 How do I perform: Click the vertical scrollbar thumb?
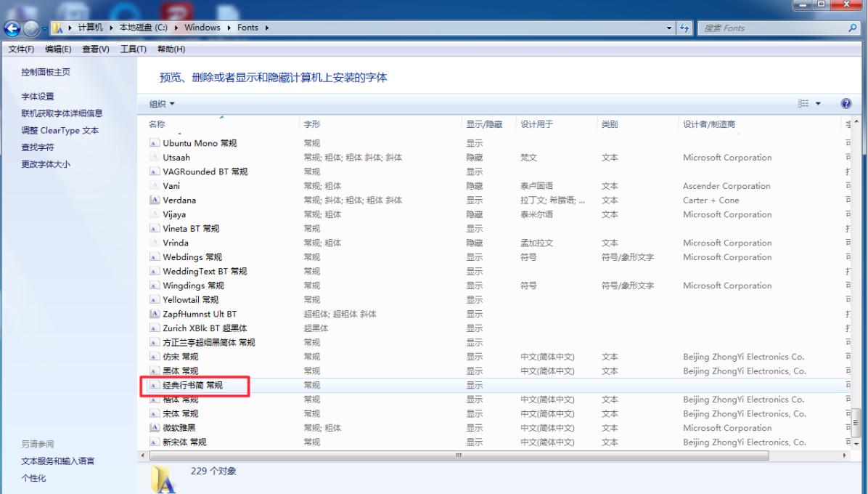[856, 422]
